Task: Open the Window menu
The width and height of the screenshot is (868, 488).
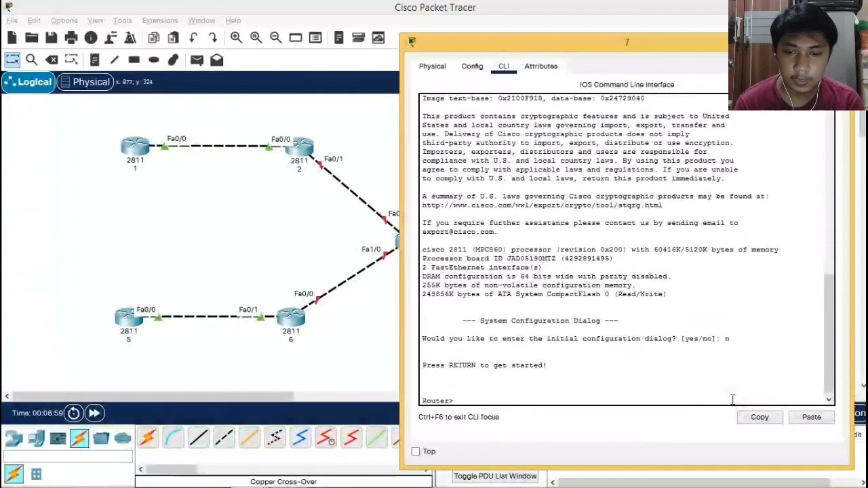Action: pyautogui.click(x=201, y=21)
